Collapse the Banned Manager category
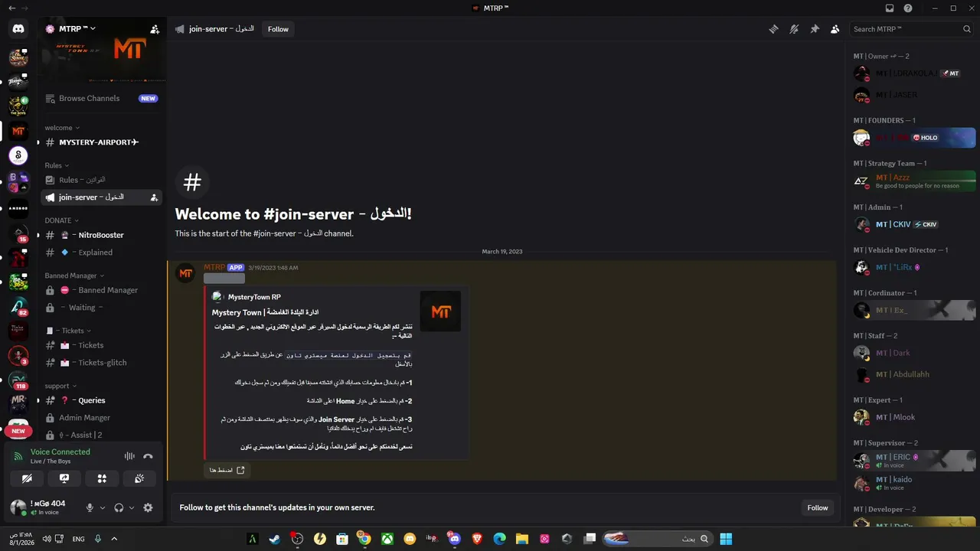The height and width of the screenshot is (551, 980). click(74, 275)
